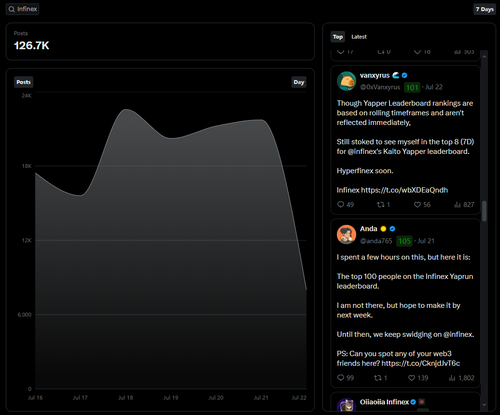This screenshot has height=415, width=500.
Task: Click the vanxyrus display name
Action: coord(375,75)
